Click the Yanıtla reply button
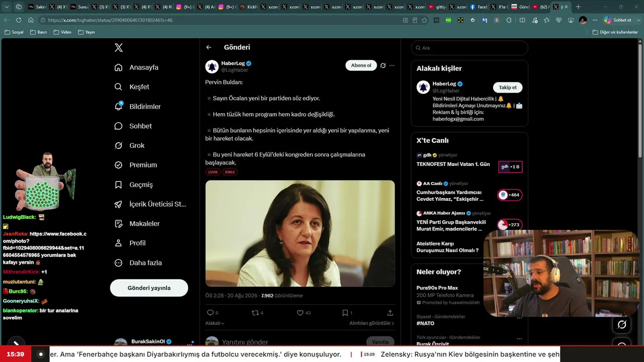The width and height of the screenshot is (644, 362). [x=380, y=342]
